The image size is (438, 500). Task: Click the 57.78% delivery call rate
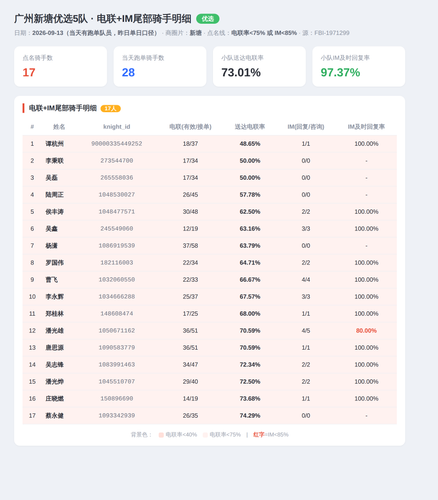pyautogui.click(x=250, y=195)
